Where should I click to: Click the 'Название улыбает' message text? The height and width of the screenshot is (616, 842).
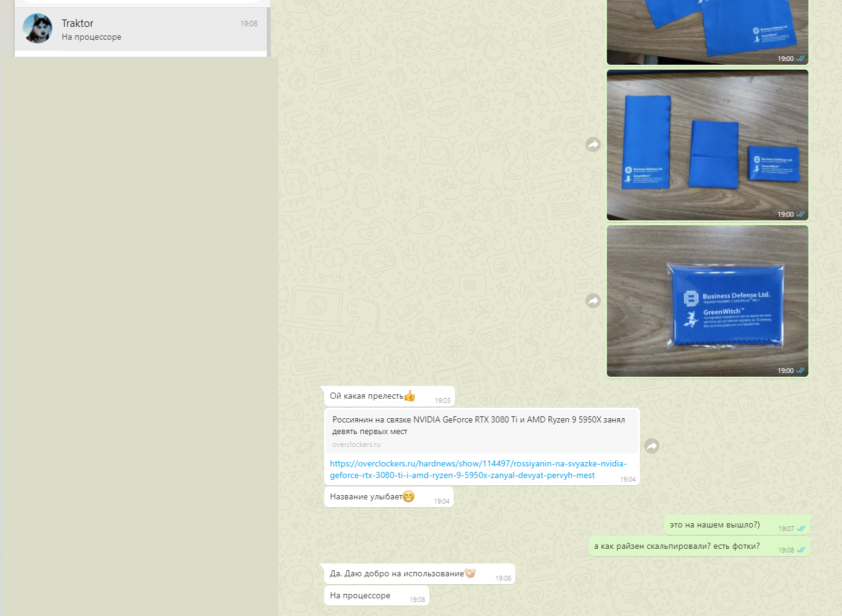(x=366, y=497)
